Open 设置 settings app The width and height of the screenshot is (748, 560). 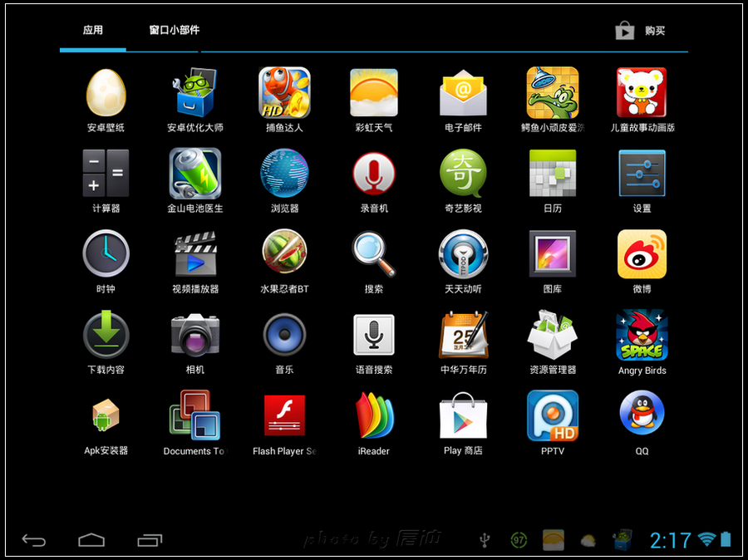tap(642, 173)
